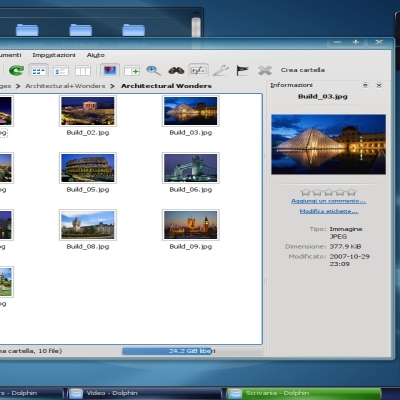Select the Build_09.jpg Big Ben thumbnail
The width and height of the screenshot is (400, 400).
191,225
